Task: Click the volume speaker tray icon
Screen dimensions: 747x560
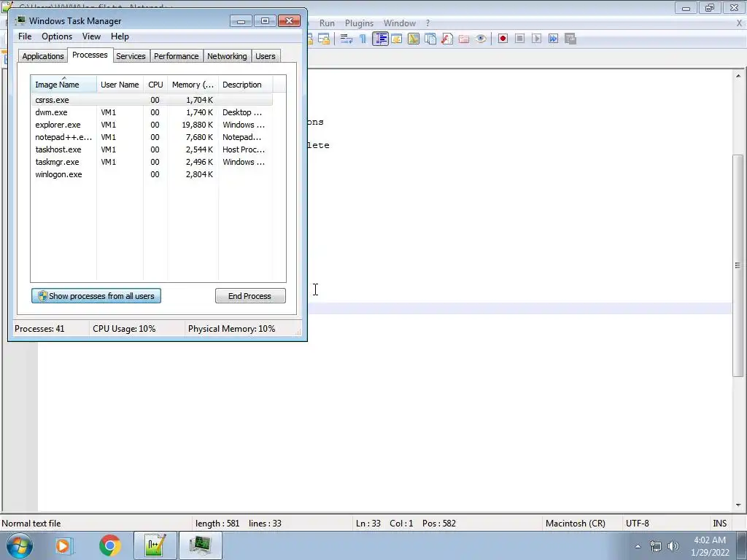Action: pos(673,546)
